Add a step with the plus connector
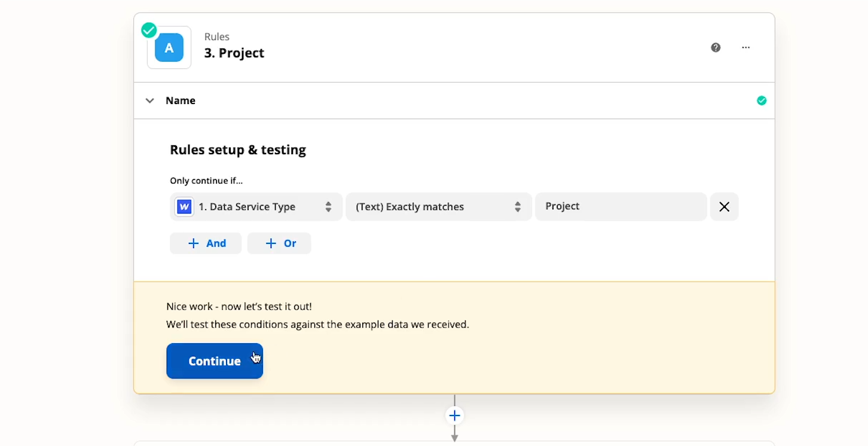The height and width of the screenshot is (446, 868). click(x=454, y=416)
